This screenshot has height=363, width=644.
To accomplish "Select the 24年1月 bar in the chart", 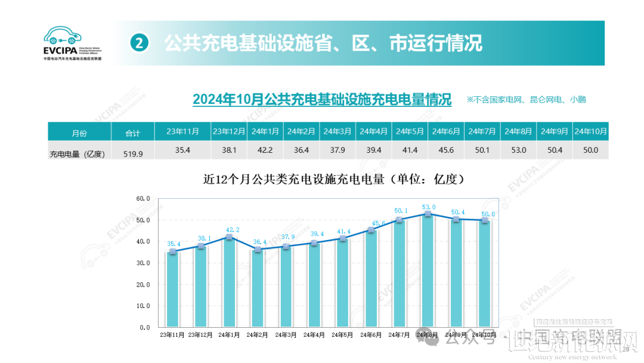I will 229,282.
